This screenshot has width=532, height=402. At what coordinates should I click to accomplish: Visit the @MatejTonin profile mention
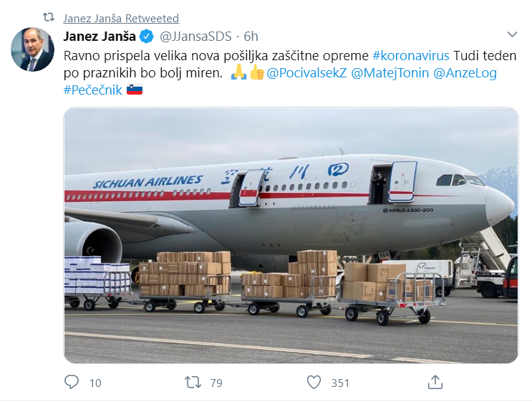tap(390, 73)
